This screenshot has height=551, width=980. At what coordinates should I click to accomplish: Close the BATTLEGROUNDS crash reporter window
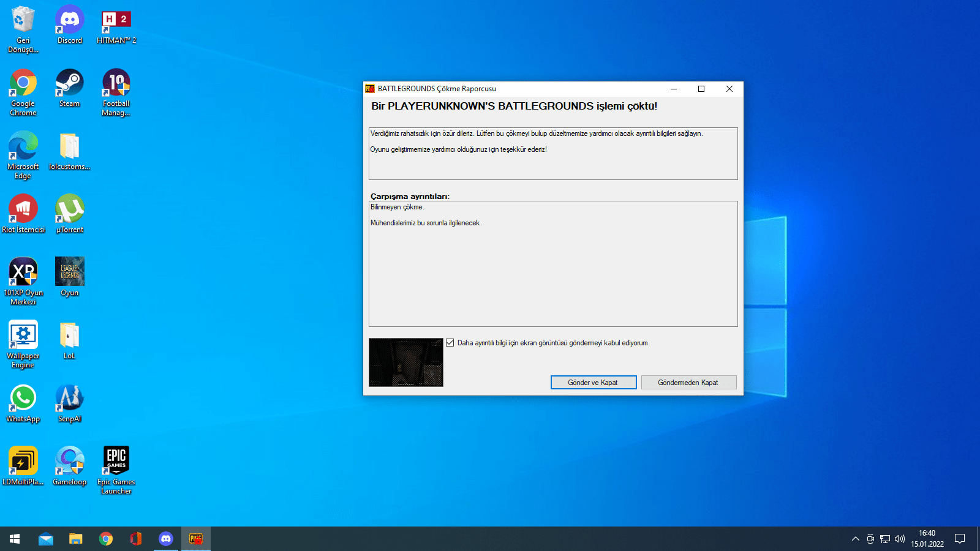coord(729,89)
